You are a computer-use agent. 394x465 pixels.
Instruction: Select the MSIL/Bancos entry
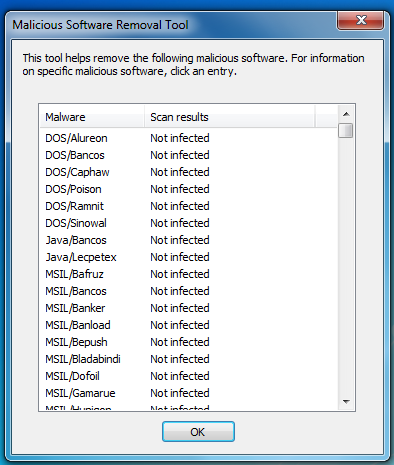coord(76,291)
